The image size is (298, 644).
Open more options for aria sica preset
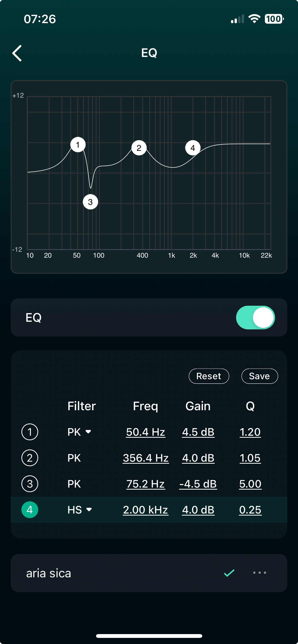[x=260, y=573]
